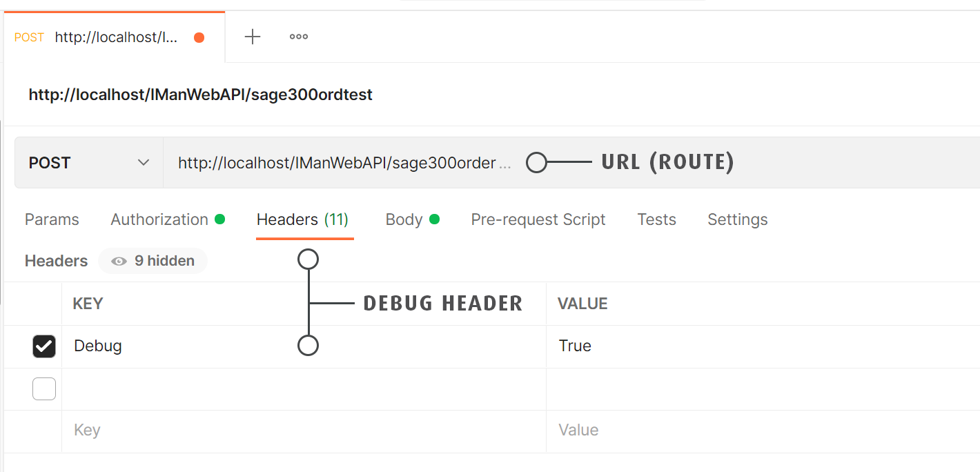Show the 9 hidden headers
The height and width of the screenshot is (472, 980).
[x=153, y=261]
